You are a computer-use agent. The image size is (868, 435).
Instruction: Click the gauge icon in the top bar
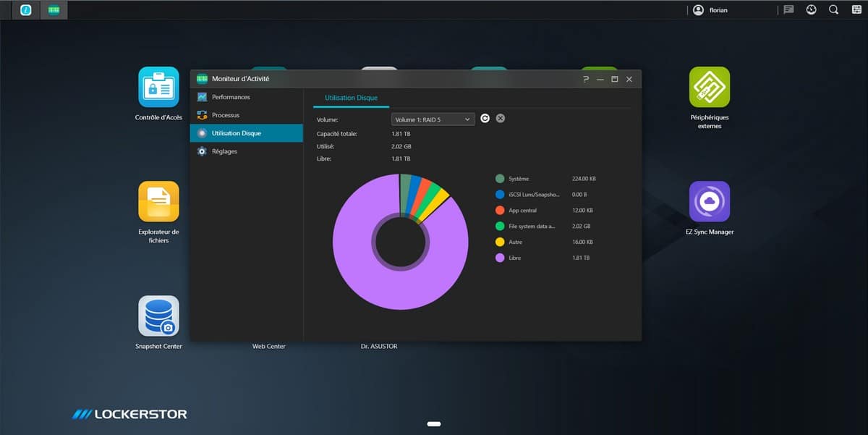point(812,10)
